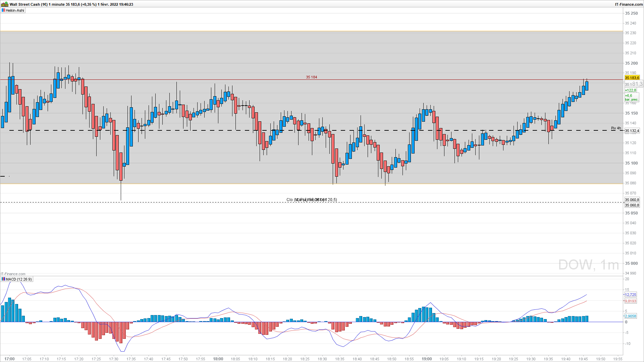This screenshot has height=362, width=644.
Task: Select the red signal value 9,8193 label
Action: tap(630, 301)
